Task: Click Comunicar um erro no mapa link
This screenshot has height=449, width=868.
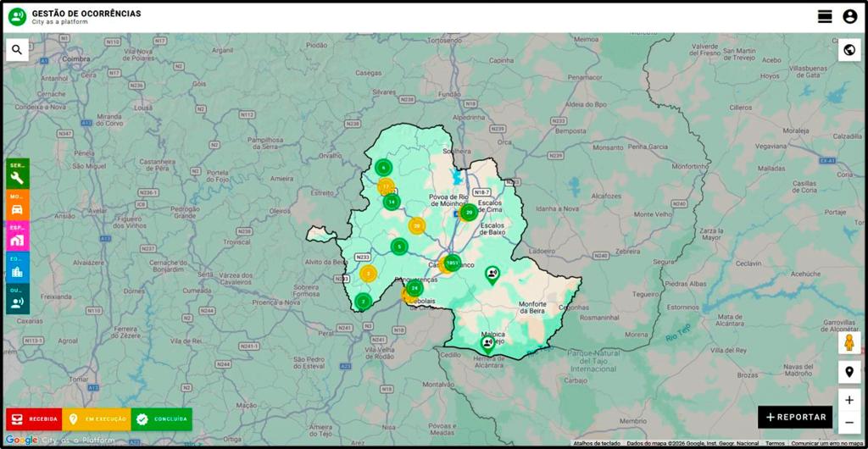Action: pyautogui.click(x=827, y=443)
